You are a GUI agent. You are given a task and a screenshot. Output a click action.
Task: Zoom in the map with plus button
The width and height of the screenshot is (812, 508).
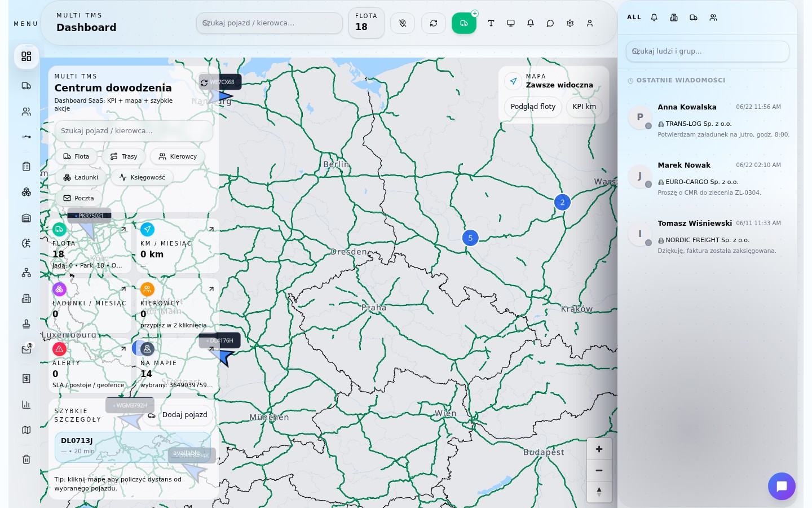pyautogui.click(x=599, y=449)
